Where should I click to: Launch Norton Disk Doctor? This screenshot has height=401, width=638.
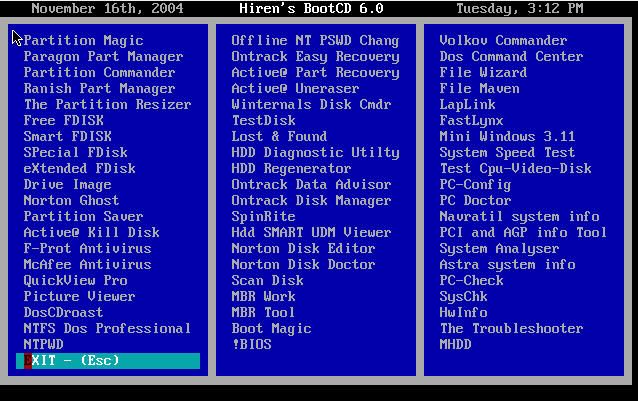click(304, 264)
